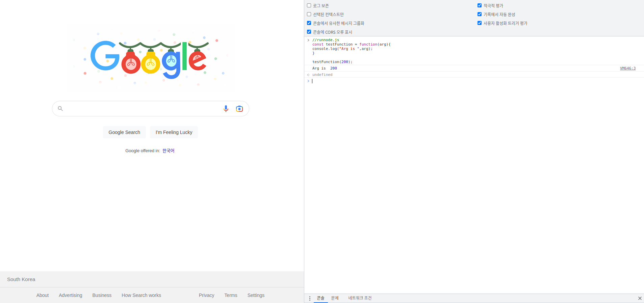644x303 pixels.
Task: Toggle 사용자 활성화 트리거 평가 checkbox
Action: [x=480, y=23]
